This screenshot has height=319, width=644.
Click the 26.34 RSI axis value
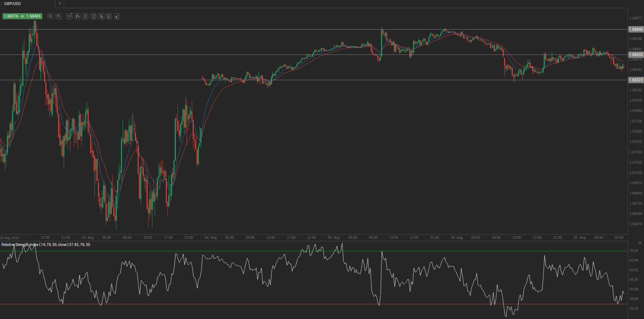634,308
